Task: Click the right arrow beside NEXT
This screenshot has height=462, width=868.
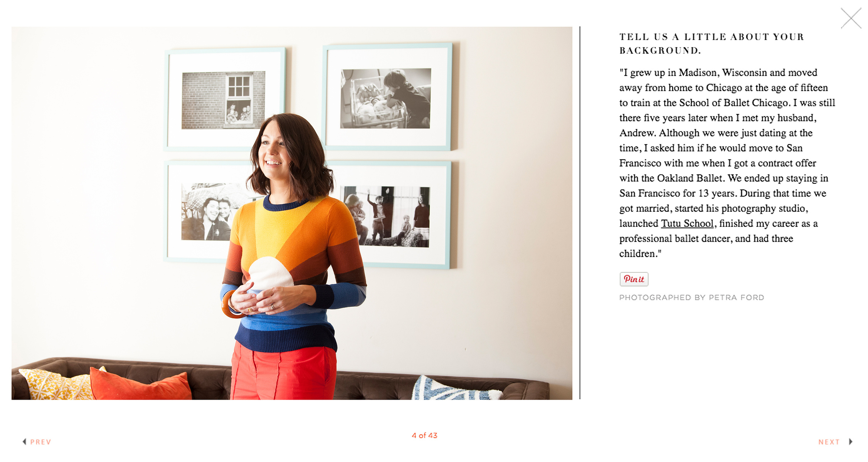Action: 851,442
